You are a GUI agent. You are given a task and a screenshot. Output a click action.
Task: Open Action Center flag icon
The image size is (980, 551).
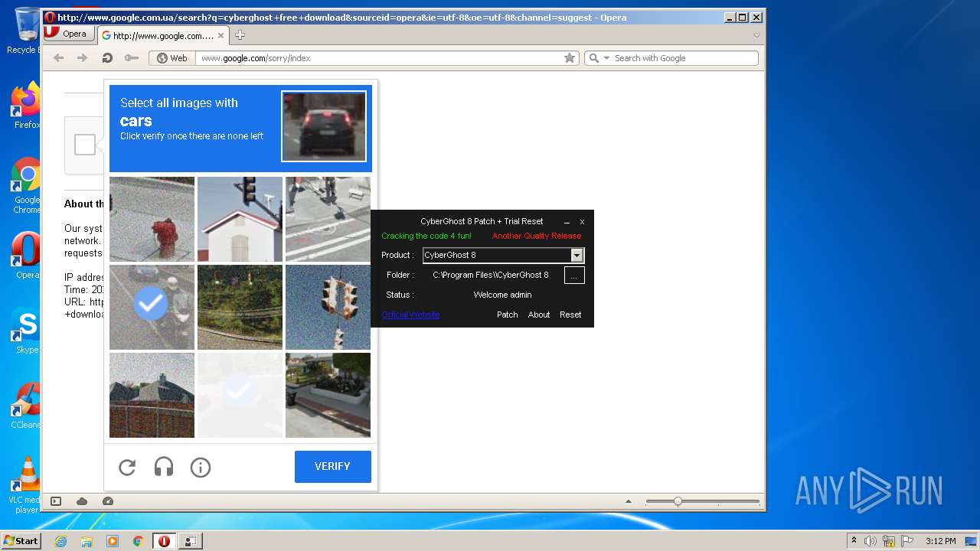tap(907, 541)
